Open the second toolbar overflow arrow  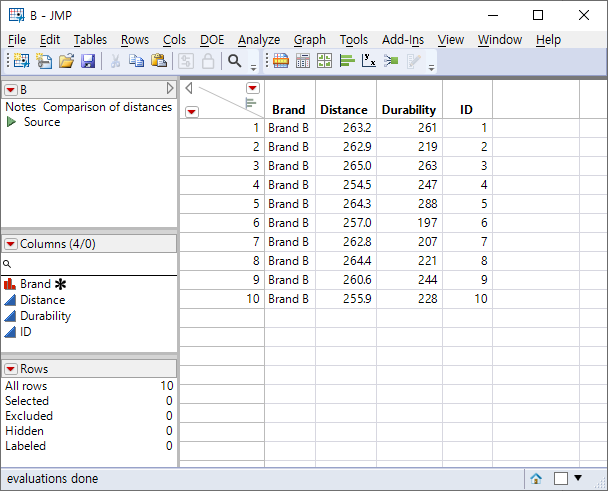(x=431, y=68)
